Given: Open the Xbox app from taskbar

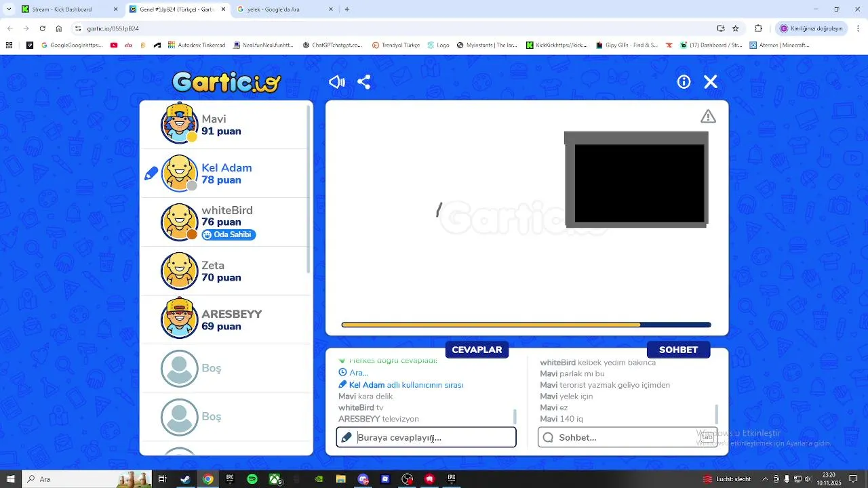Looking at the screenshot, I should click(275, 479).
